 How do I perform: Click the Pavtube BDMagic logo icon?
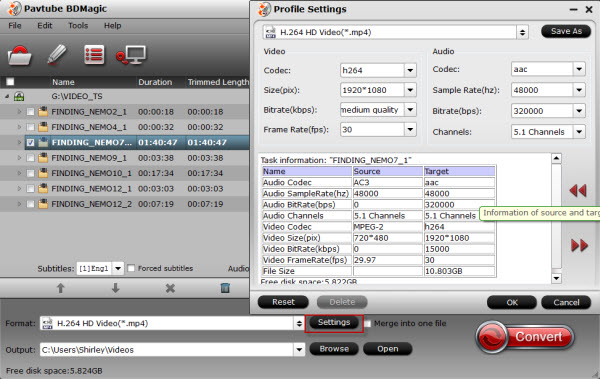tap(15, 8)
